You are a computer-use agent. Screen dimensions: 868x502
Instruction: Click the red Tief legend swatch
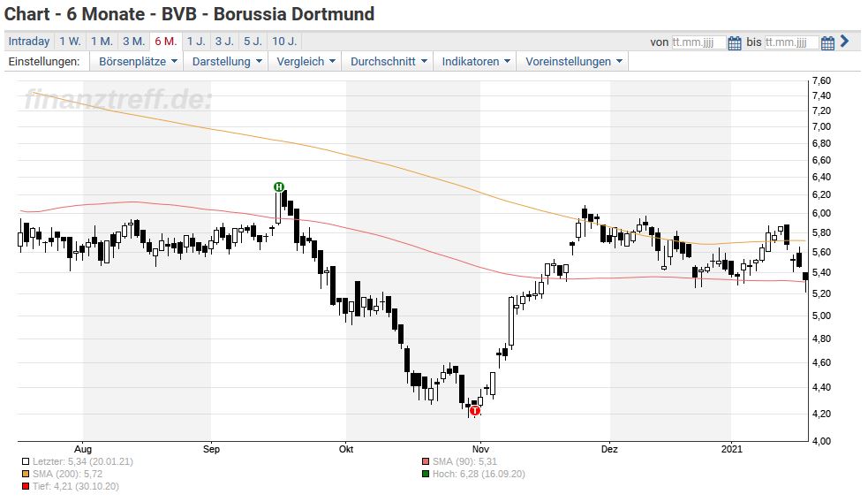click(x=26, y=486)
